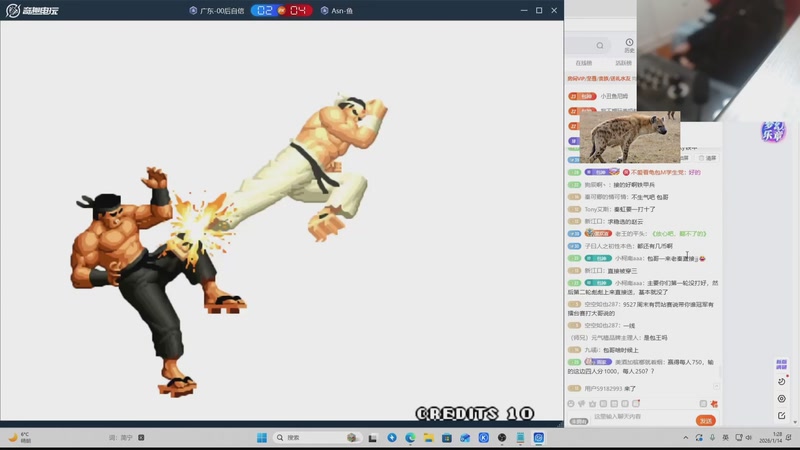
Task: Click the shield icon beside Asn-鱼
Action: coord(324,10)
